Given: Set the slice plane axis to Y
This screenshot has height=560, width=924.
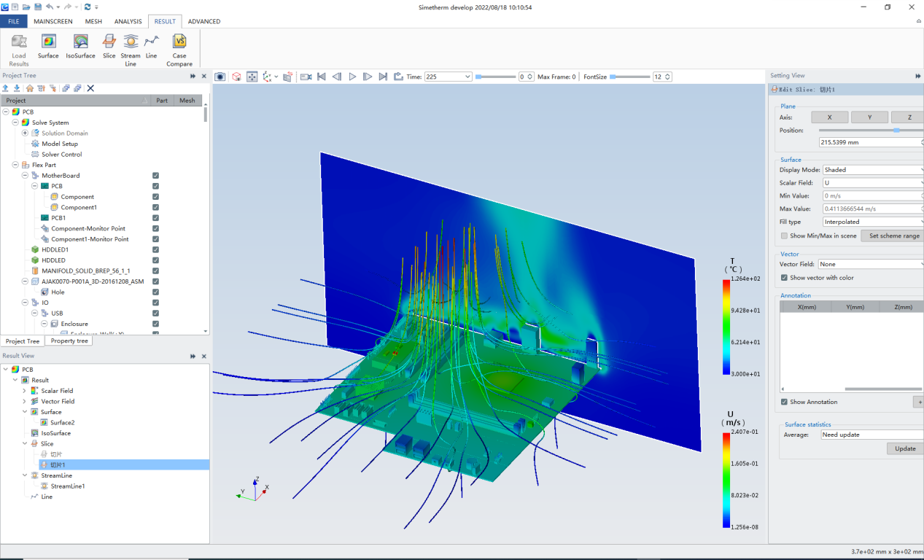Looking at the screenshot, I should (869, 117).
